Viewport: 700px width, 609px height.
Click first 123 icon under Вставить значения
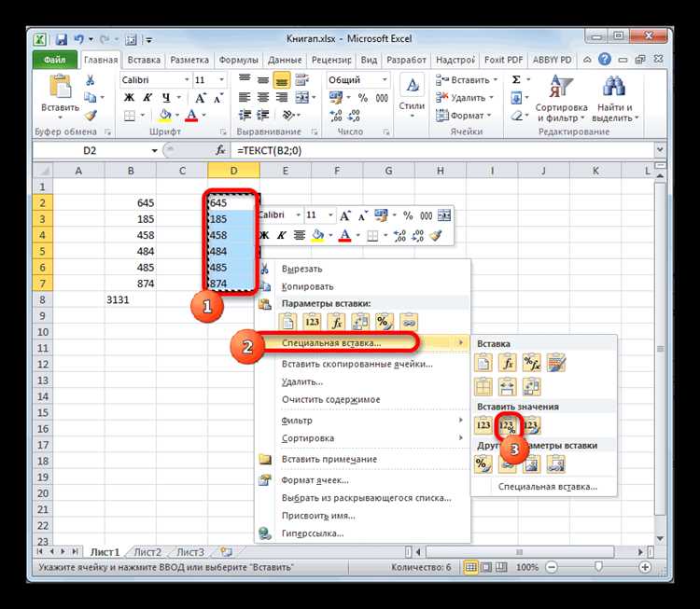point(483,426)
